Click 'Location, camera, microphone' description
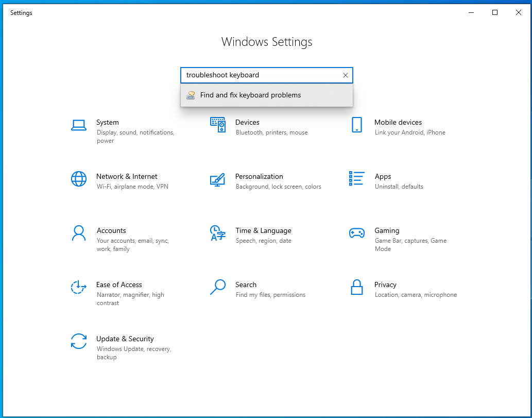532x418 pixels. point(416,295)
